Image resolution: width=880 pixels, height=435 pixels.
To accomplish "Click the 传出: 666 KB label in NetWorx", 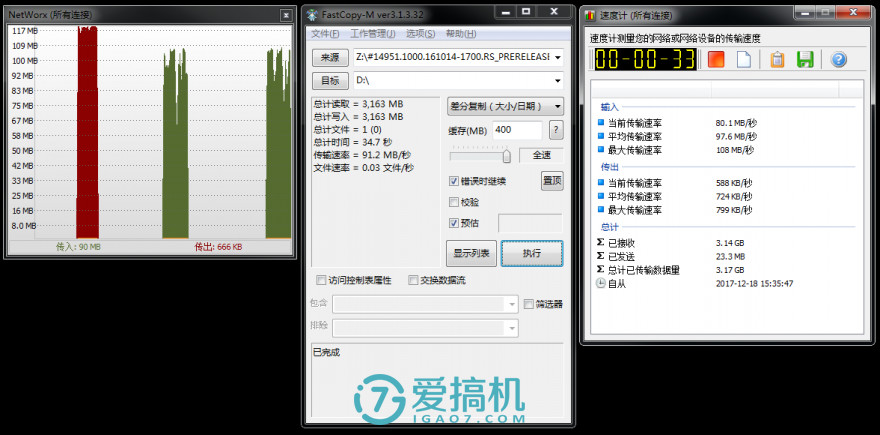I will tap(218, 246).
